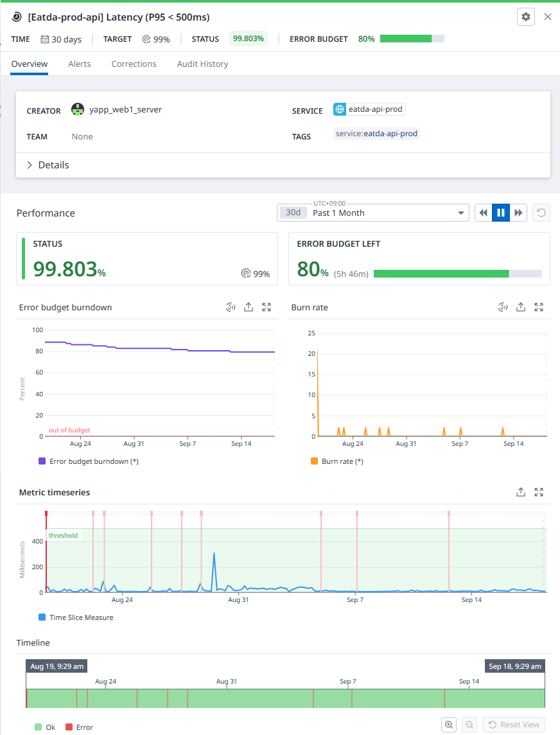The width and height of the screenshot is (560, 735).
Task: Expand Metric timeseries to fullscreen
Action: pyautogui.click(x=539, y=492)
